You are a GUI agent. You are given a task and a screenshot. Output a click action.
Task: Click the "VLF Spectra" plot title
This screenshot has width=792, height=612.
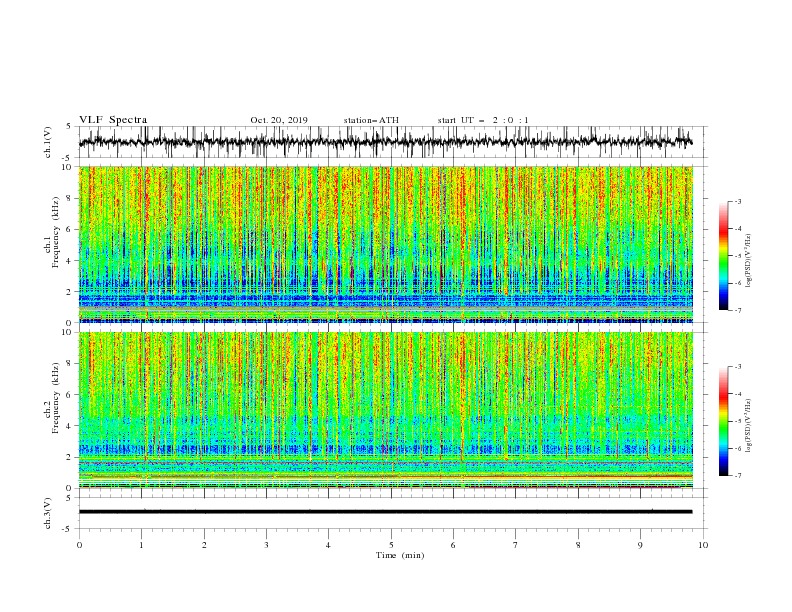point(113,120)
